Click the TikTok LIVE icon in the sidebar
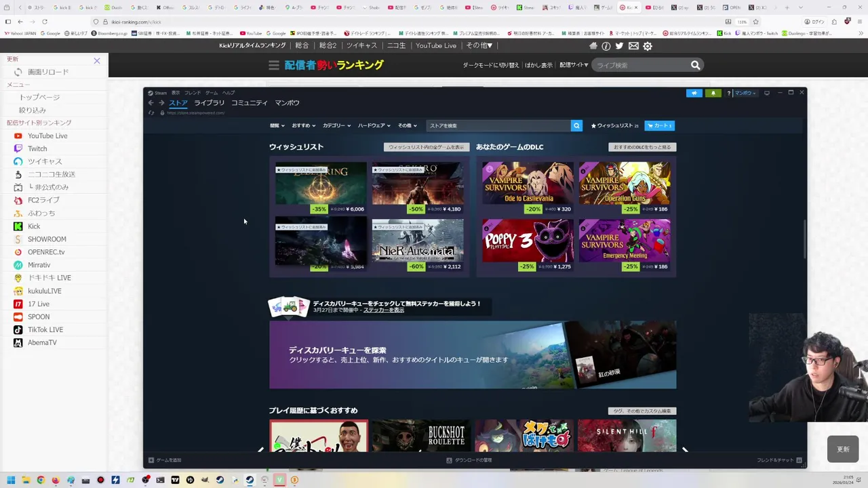The image size is (868, 488). point(18,329)
